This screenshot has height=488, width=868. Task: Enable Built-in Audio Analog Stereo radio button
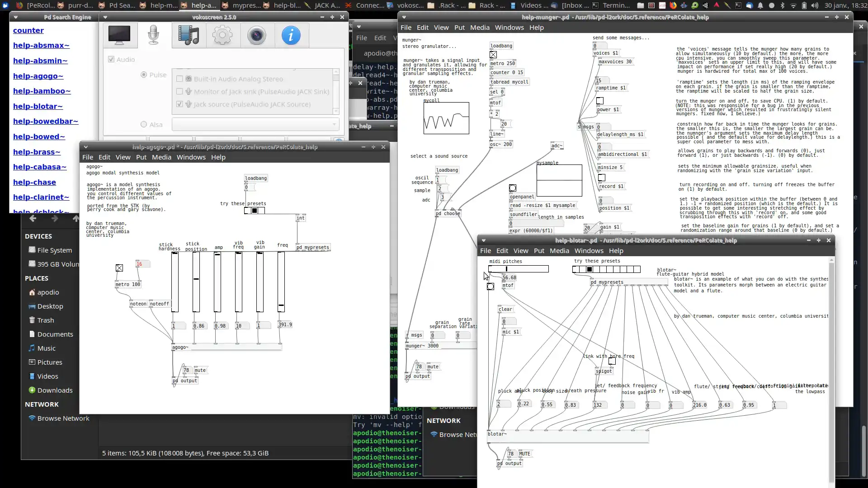180,78
